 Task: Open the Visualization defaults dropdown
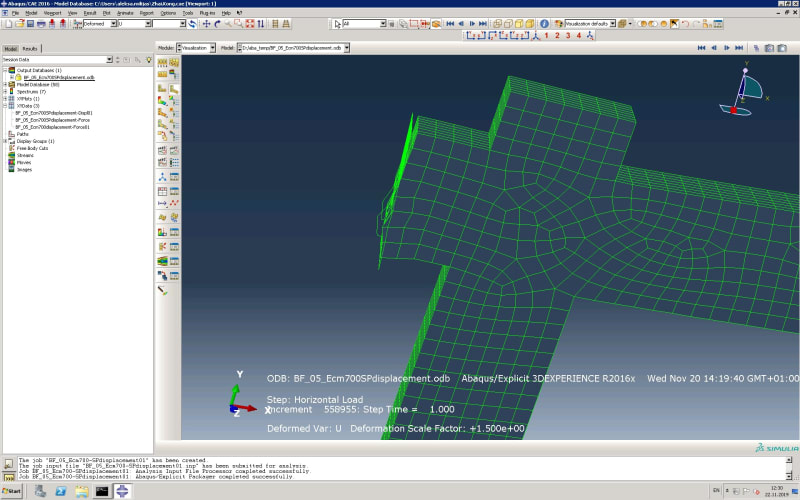(613, 24)
